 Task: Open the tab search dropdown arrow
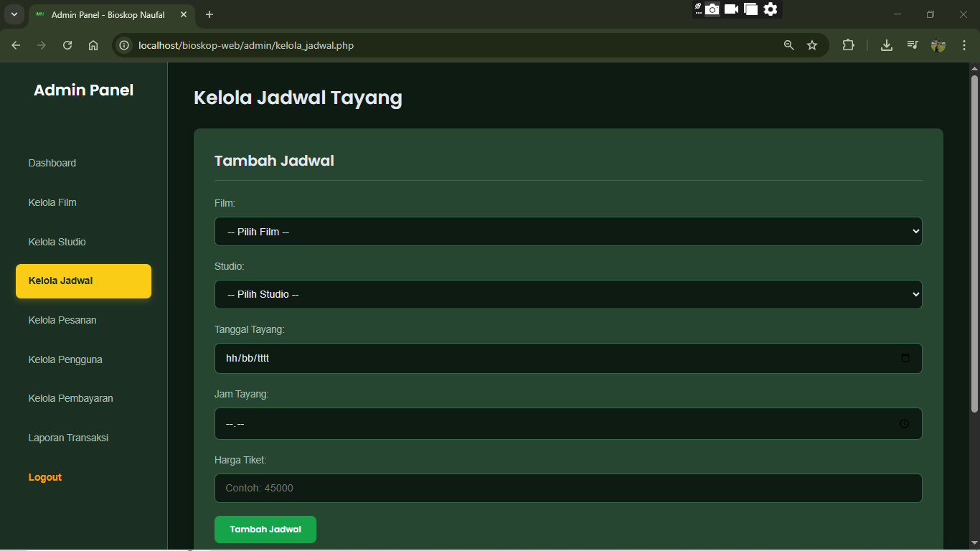click(x=14, y=14)
